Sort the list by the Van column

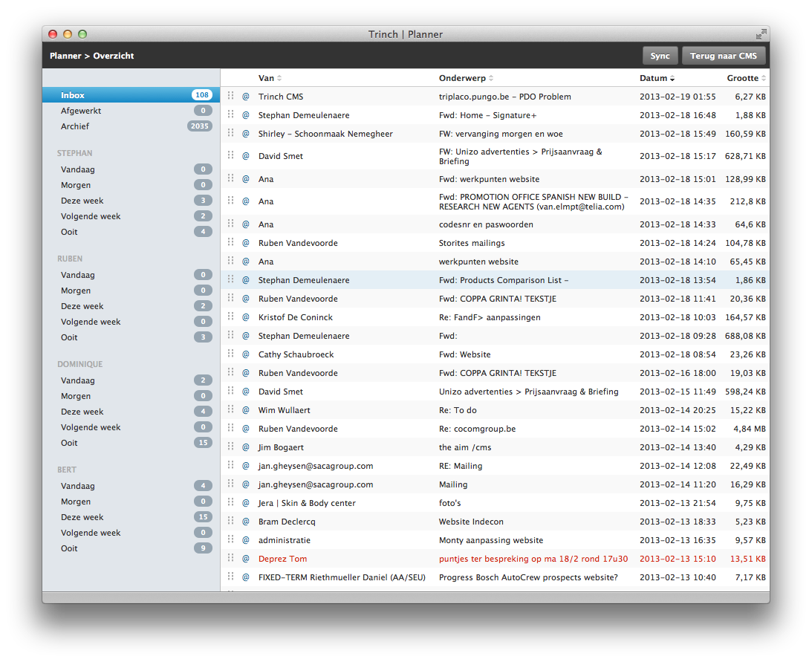270,78
